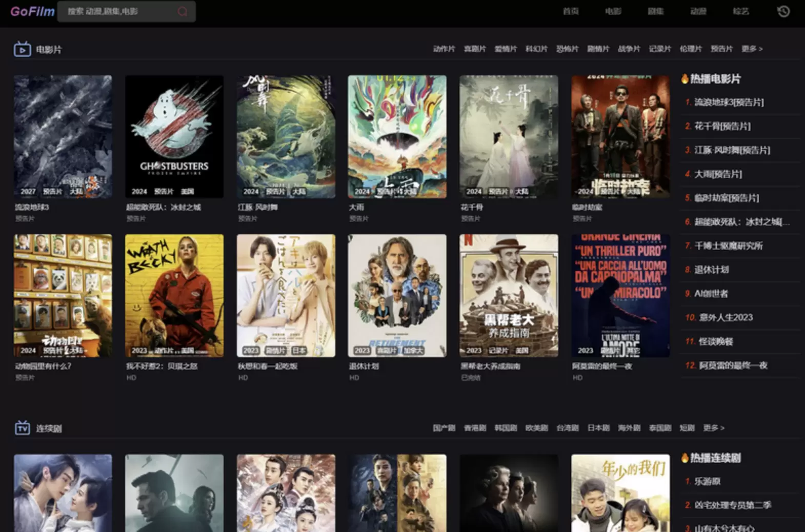Click title link 黑帮老大养成指南
This screenshot has height=532, width=805.
490,366
